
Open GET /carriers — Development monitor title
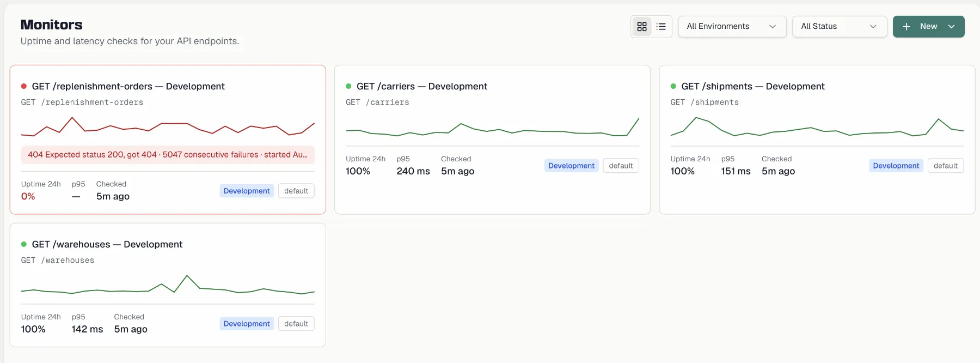coord(422,86)
